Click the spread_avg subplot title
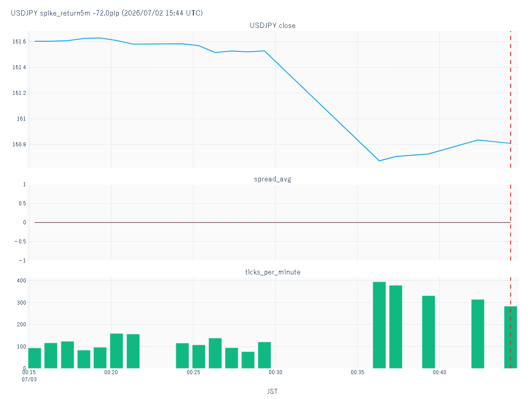 [273, 179]
